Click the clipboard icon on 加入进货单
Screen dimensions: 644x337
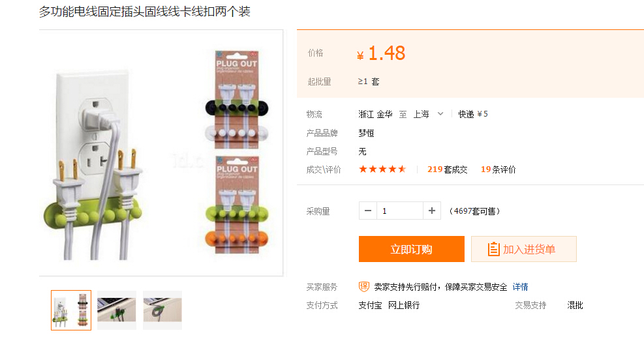tap(493, 249)
